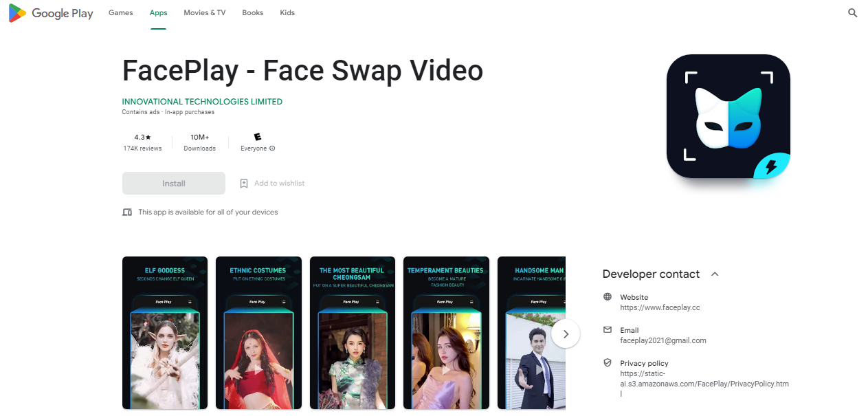This screenshot has width=868, height=416.
Task: Click the device availability icon
Action: point(127,212)
